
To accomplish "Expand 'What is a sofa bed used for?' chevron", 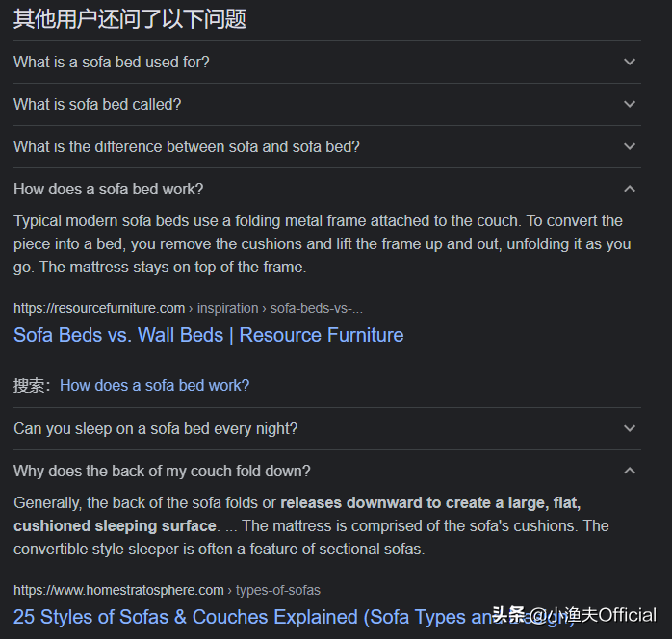I will pos(629,62).
